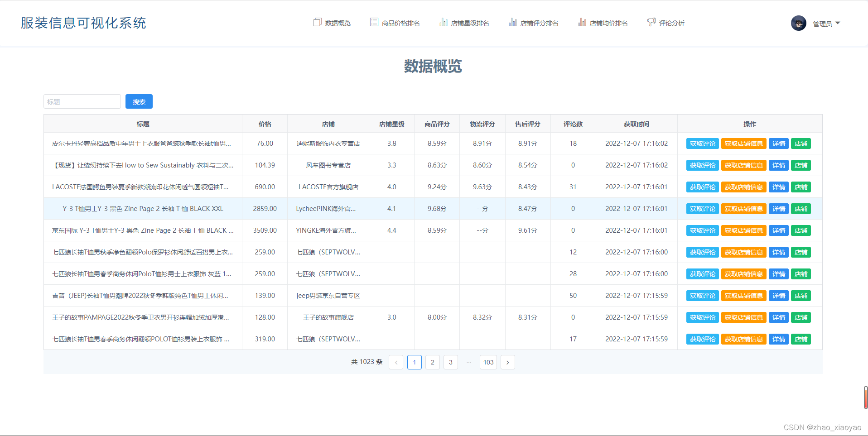Expand the 管理员 dropdown arrow
868x436 pixels.
(837, 23)
